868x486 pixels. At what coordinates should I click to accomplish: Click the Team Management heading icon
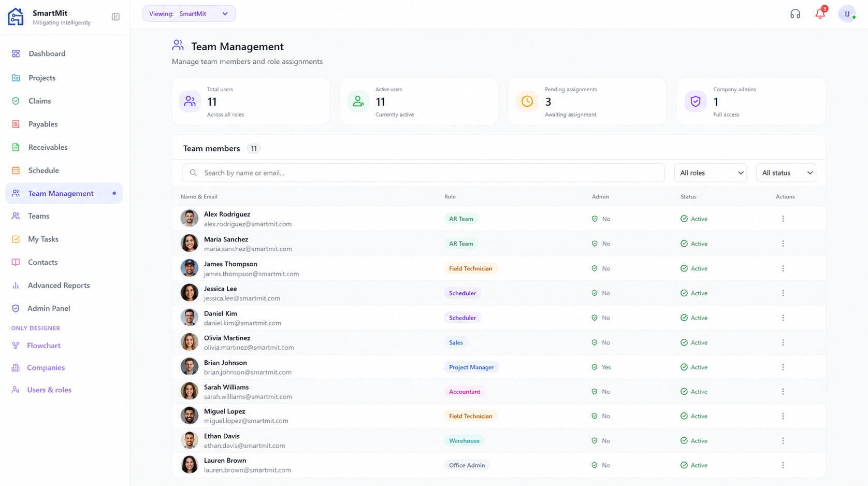[x=178, y=46]
